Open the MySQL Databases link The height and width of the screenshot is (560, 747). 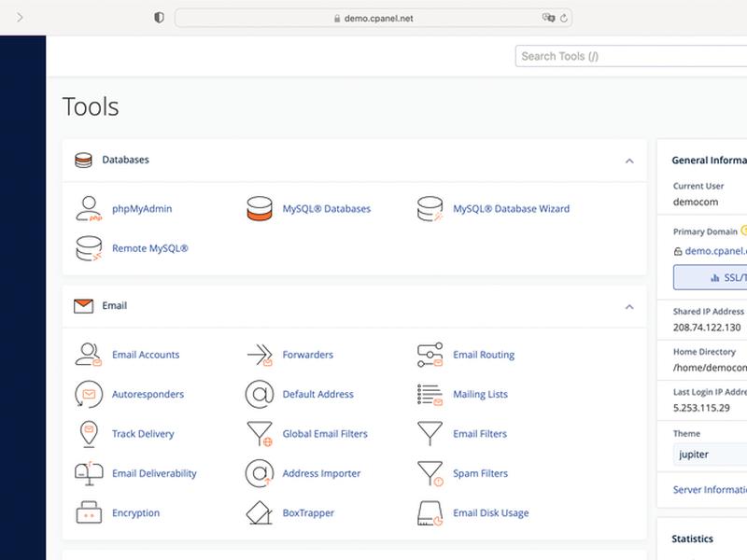coord(326,208)
